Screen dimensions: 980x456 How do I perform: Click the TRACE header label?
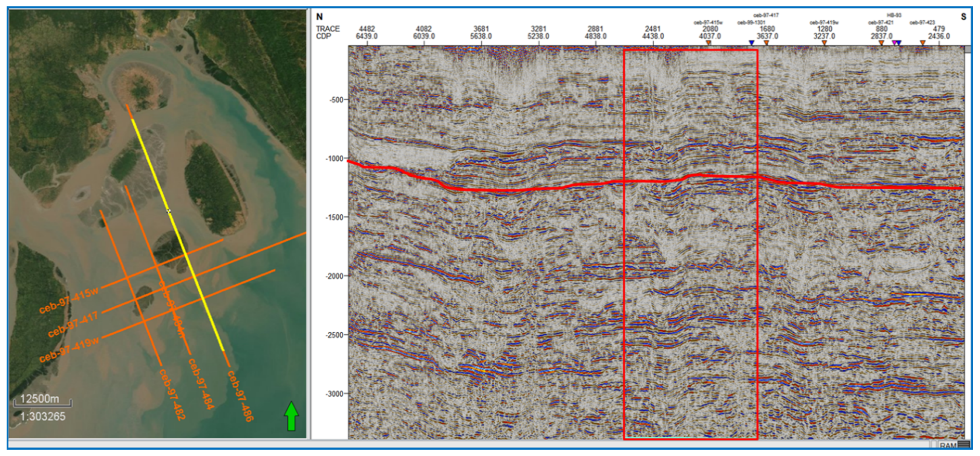(x=328, y=29)
